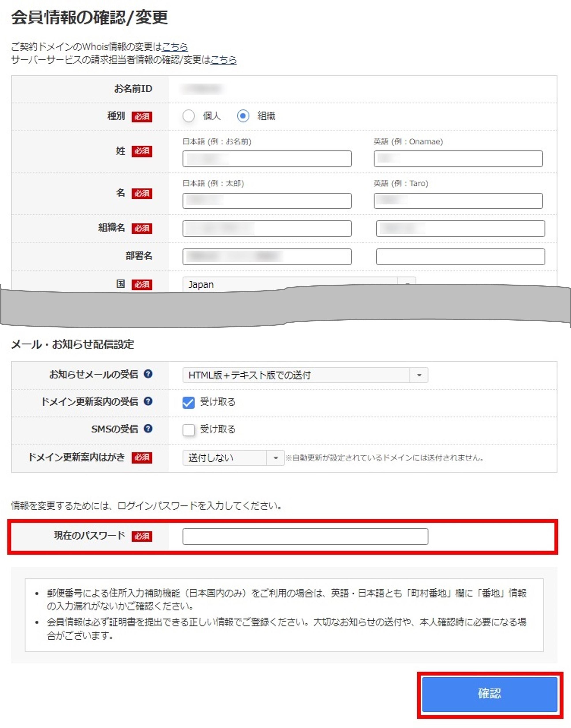
Task: Click the English given name field
Action: pos(459,201)
